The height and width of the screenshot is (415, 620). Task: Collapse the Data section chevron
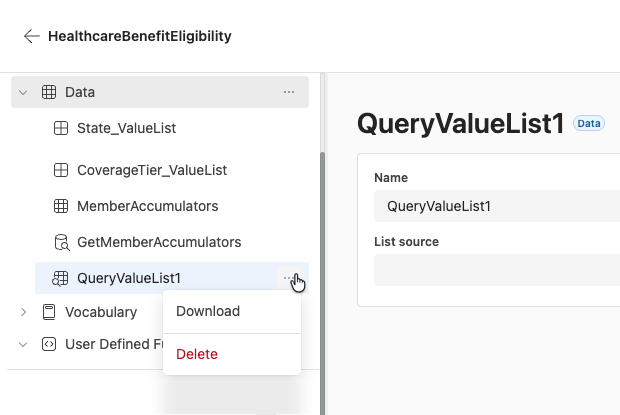click(x=23, y=92)
